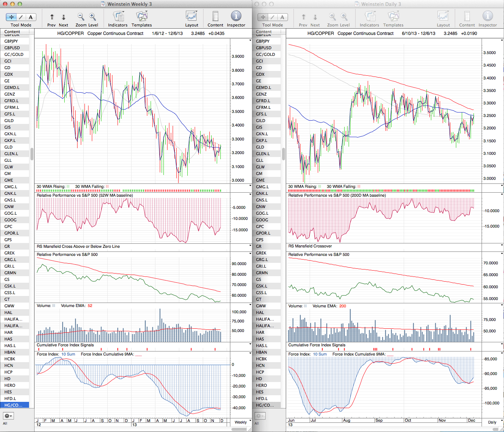Open the Layout menu in Weekly window
This screenshot has height=432, width=504.
click(191, 16)
